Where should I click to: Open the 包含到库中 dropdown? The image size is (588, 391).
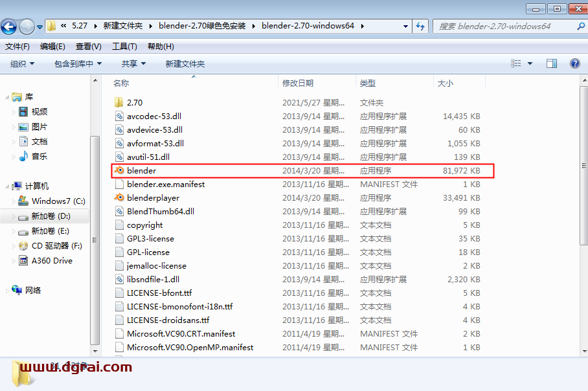[78, 63]
